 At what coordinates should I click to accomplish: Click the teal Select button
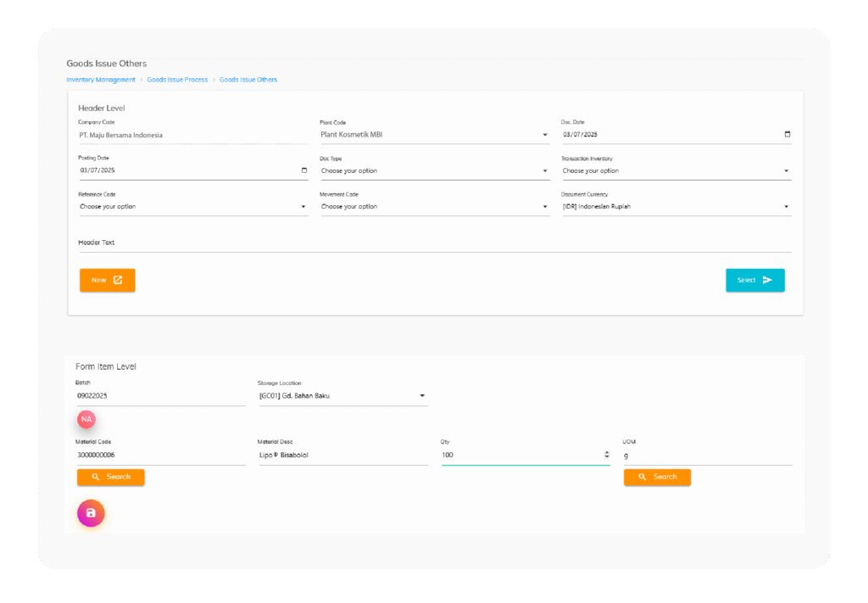click(x=754, y=280)
